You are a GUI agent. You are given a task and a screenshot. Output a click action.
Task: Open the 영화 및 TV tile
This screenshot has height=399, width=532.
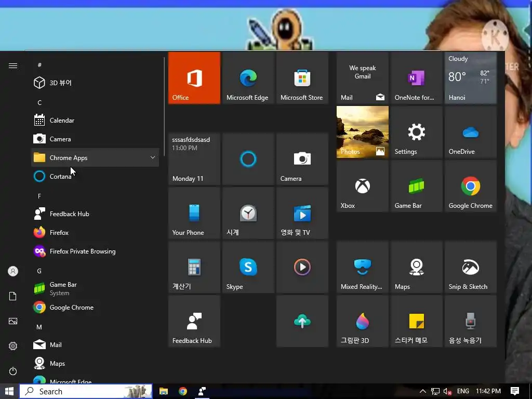tap(302, 213)
